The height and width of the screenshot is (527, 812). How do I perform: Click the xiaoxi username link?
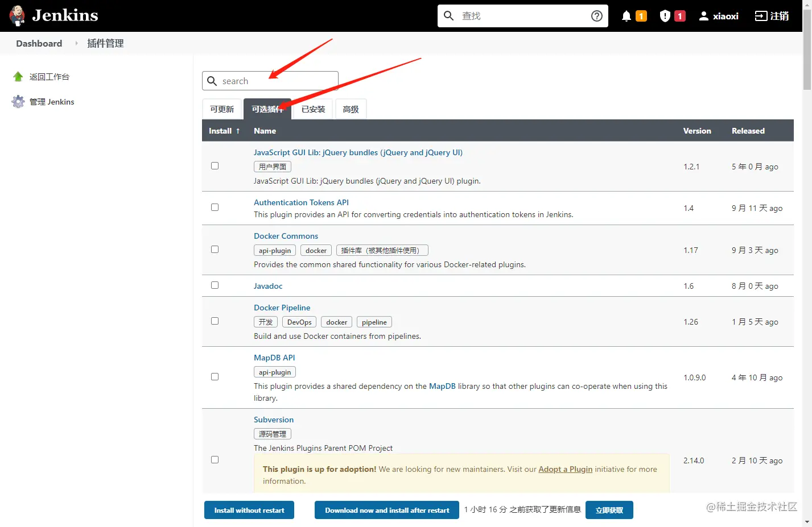726,16
